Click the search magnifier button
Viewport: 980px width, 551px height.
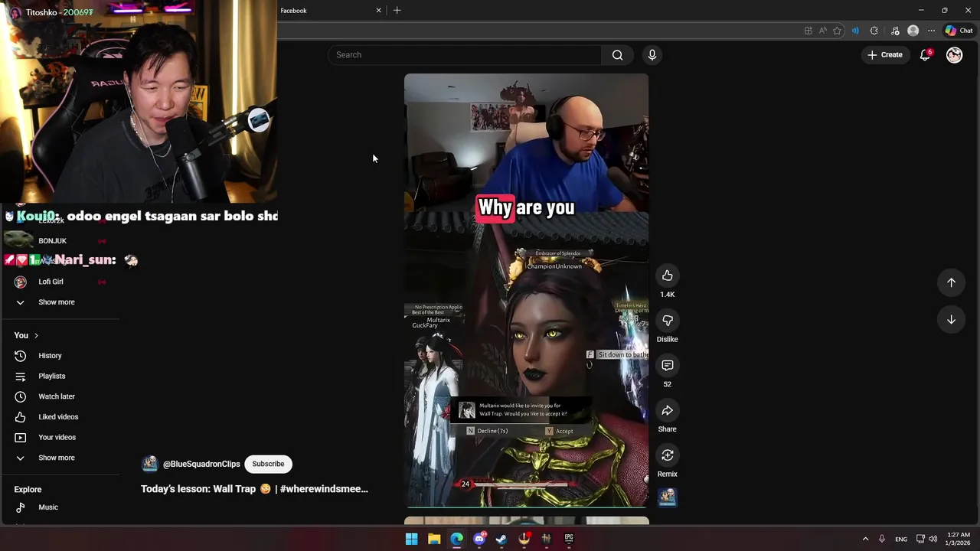coord(617,55)
